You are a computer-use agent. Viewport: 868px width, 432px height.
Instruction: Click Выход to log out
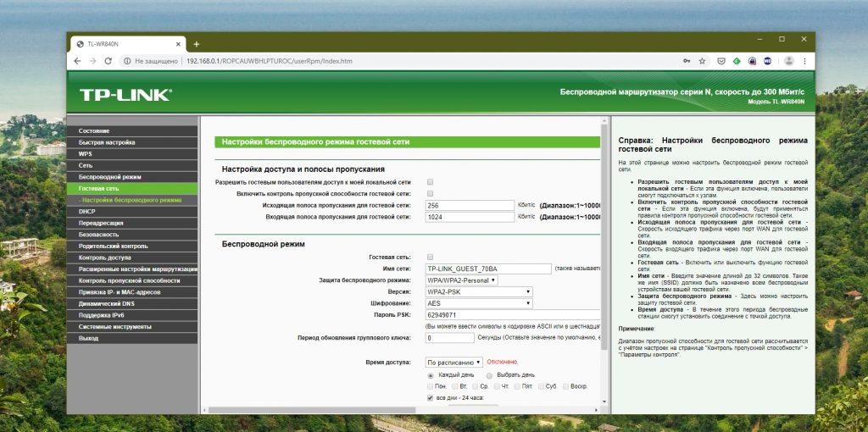(89, 338)
